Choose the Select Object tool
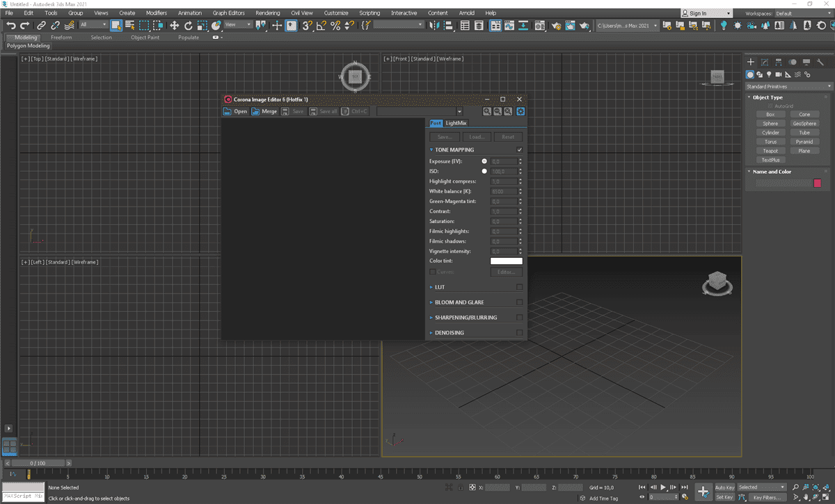 click(116, 25)
